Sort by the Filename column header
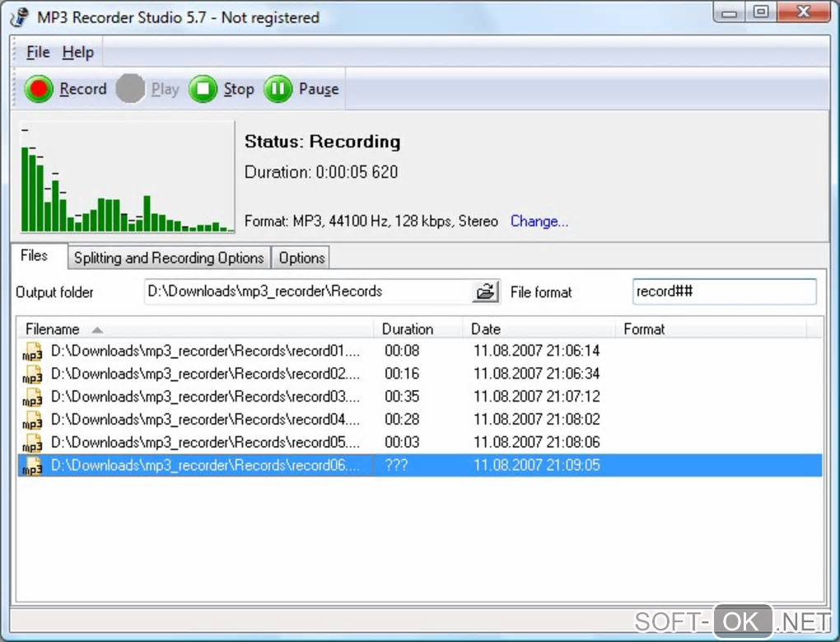Image resolution: width=840 pixels, height=642 pixels. pos(195,328)
